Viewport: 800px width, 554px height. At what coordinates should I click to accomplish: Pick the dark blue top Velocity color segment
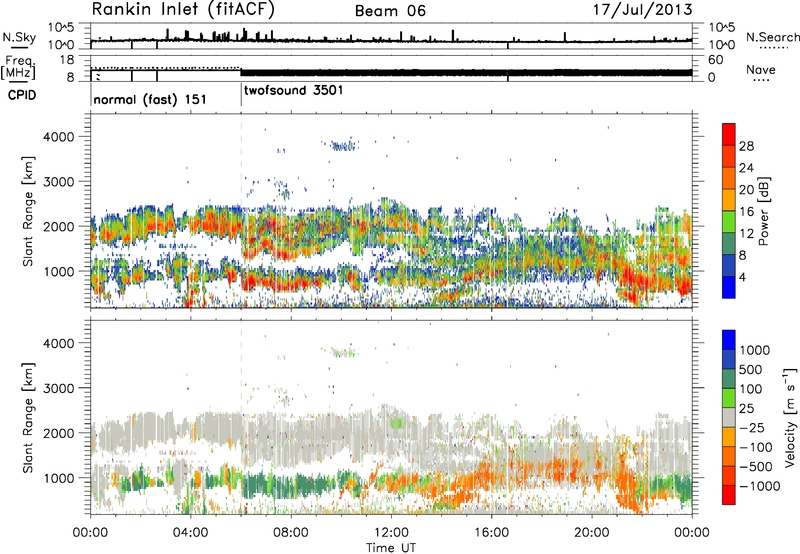point(729,340)
